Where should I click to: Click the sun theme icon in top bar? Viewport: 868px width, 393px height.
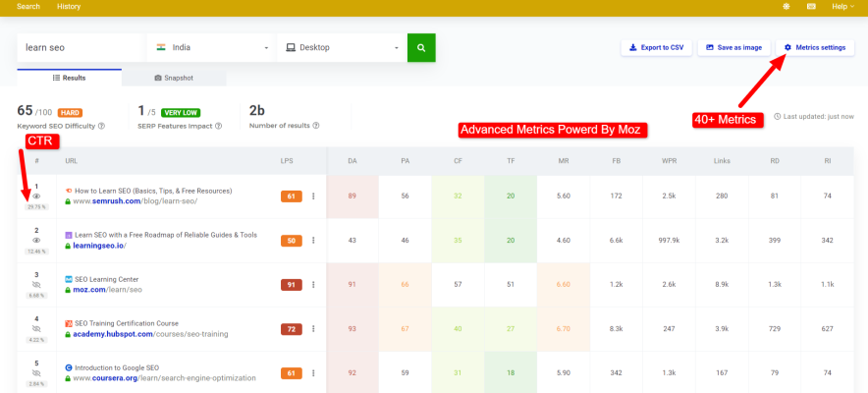click(787, 7)
